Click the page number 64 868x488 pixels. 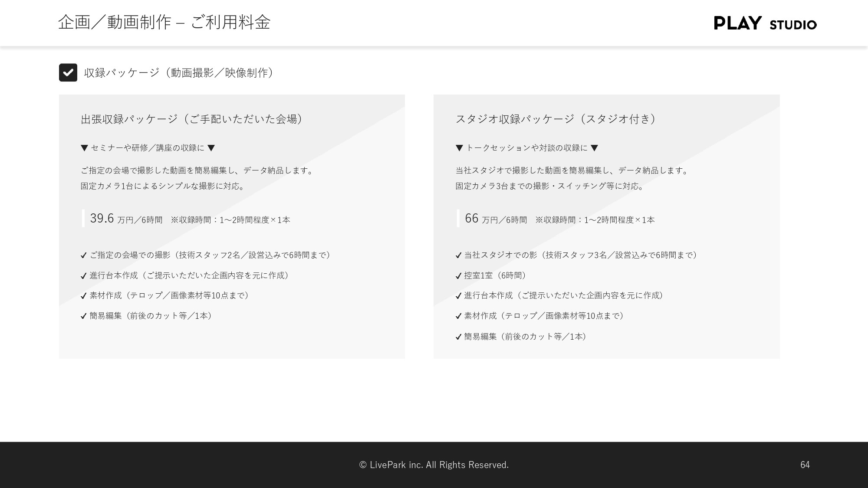click(x=805, y=465)
